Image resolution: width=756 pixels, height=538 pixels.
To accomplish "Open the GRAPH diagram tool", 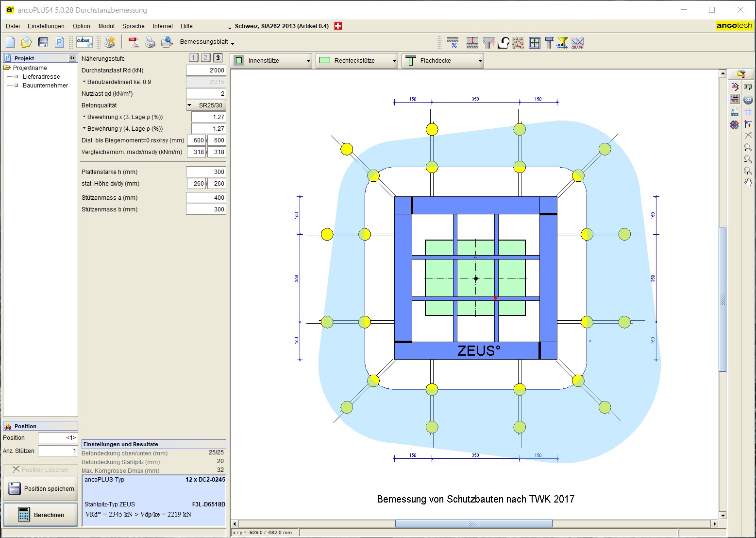I will [577, 43].
